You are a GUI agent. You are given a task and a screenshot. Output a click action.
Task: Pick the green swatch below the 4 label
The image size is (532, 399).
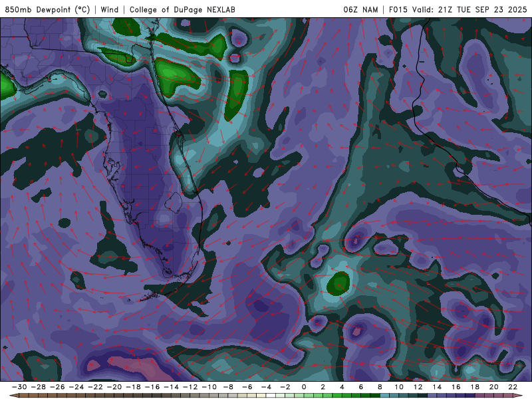click(x=346, y=396)
